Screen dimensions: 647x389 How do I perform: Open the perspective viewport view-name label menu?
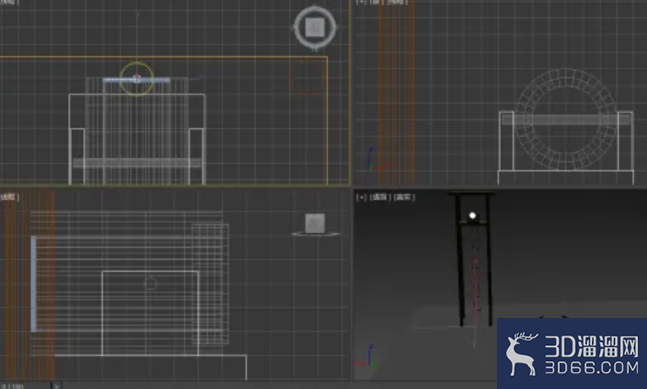click(x=380, y=197)
